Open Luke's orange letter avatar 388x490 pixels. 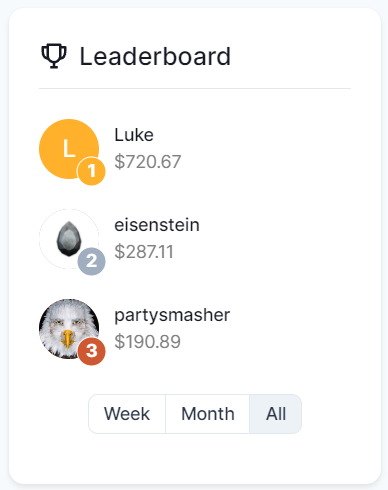pyautogui.click(x=69, y=149)
